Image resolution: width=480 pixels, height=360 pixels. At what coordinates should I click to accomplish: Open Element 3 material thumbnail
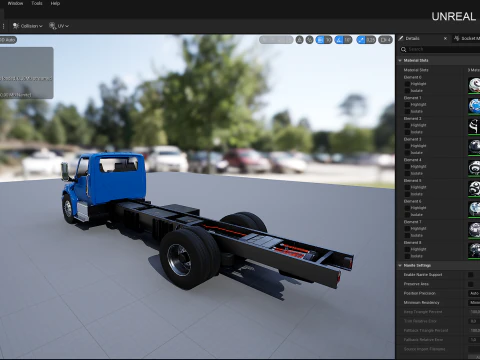pos(474,147)
